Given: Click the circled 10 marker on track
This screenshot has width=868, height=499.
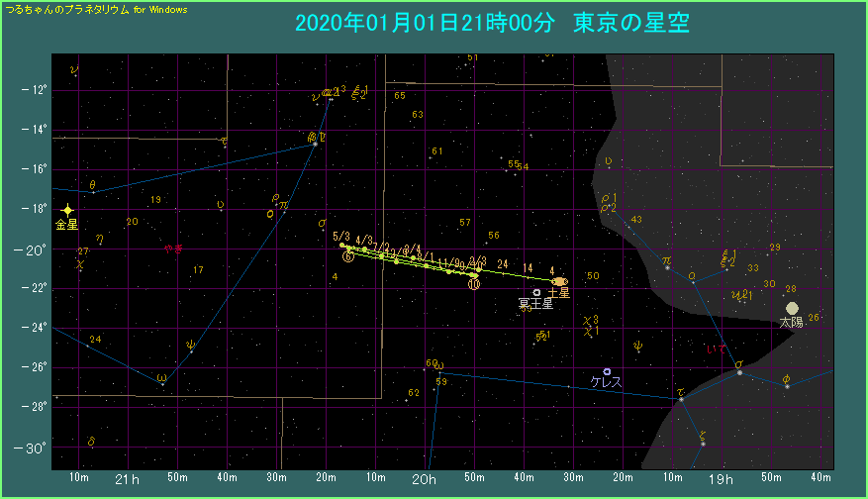Looking at the screenshot, I should 474,285.
